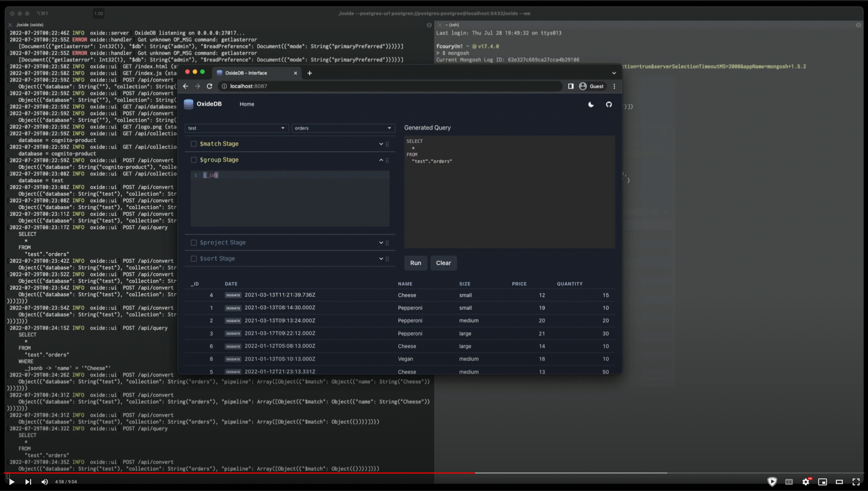868x491 pixels.
Task: Open new browser tab plus icon
Action: 309,73
